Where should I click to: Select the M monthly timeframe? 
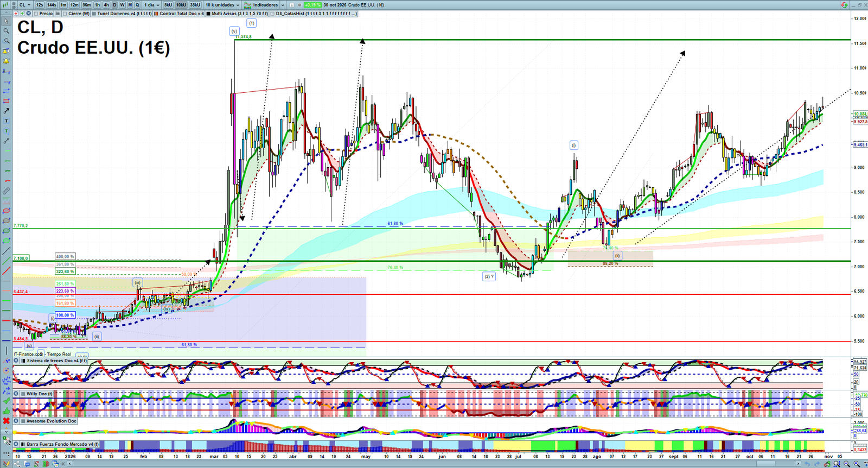[130, 5]
